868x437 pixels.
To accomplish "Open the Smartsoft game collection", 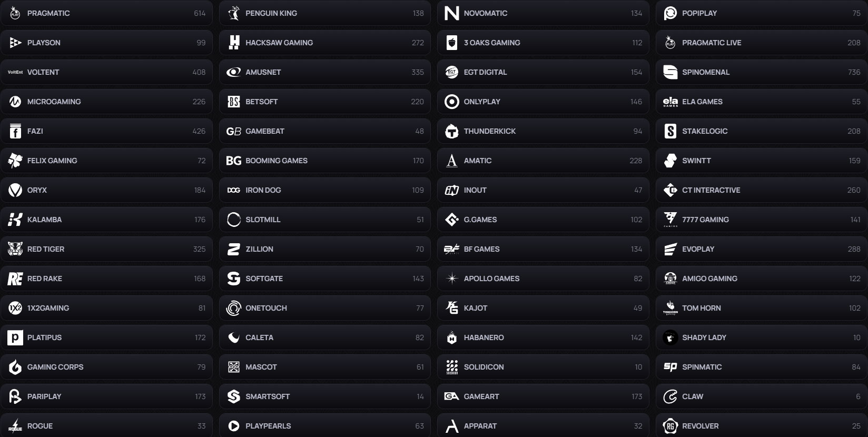I will 325,396.
